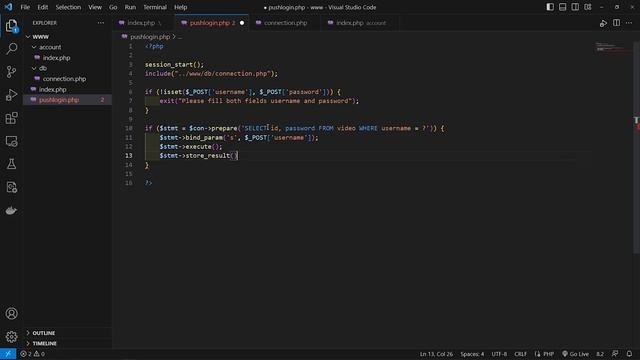Change indentation via Spaces: 4
This screenshot has height=360, width=640.
pos(472,354)
